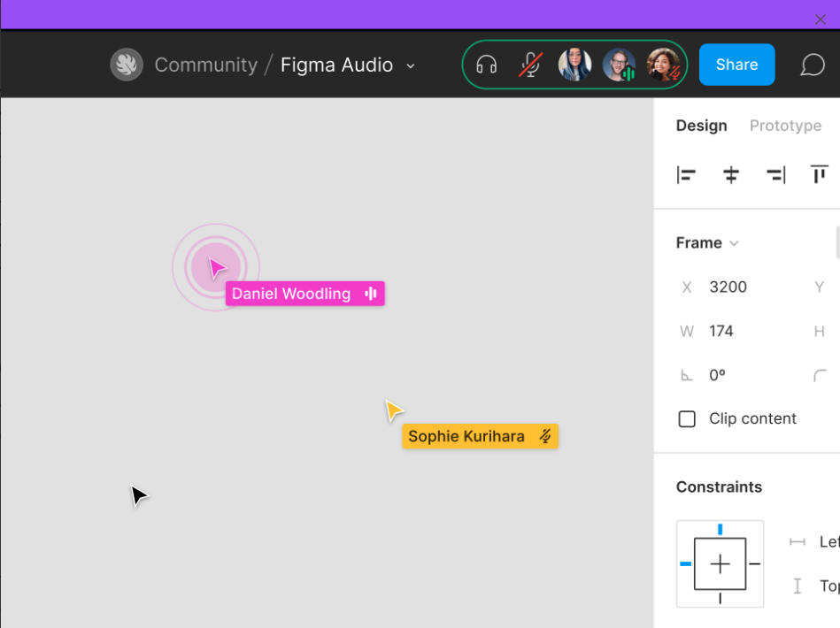
Task: Click the rotation angle icon
Action: [686, 375]
